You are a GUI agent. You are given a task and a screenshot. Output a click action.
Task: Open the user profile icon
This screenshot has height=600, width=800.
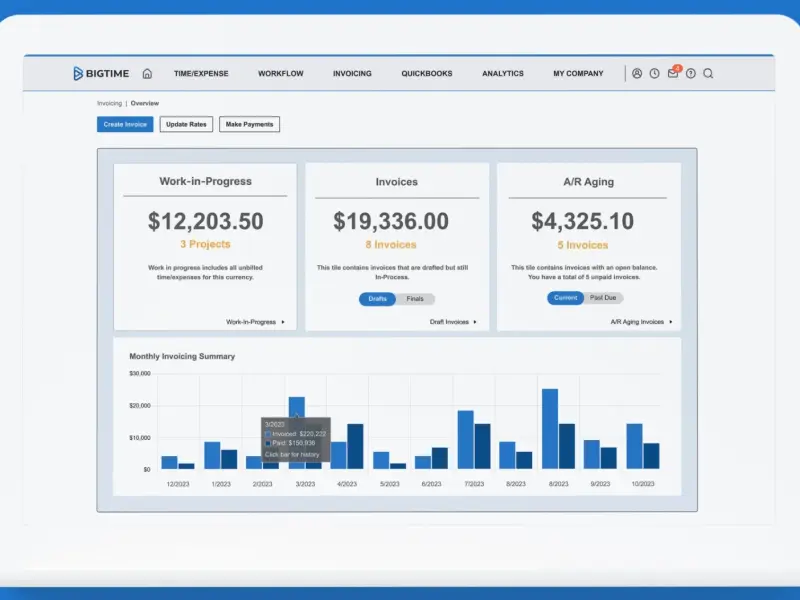pos(637,73)
